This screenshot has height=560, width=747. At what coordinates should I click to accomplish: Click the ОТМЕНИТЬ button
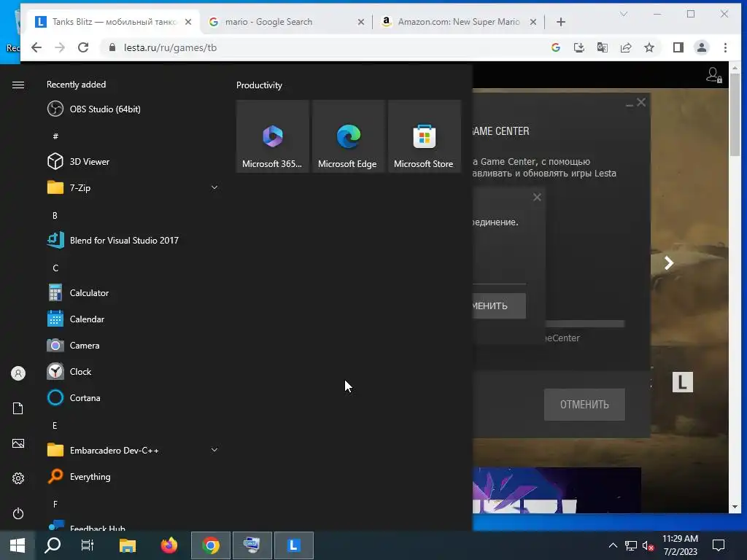click(x=584, y=404)
